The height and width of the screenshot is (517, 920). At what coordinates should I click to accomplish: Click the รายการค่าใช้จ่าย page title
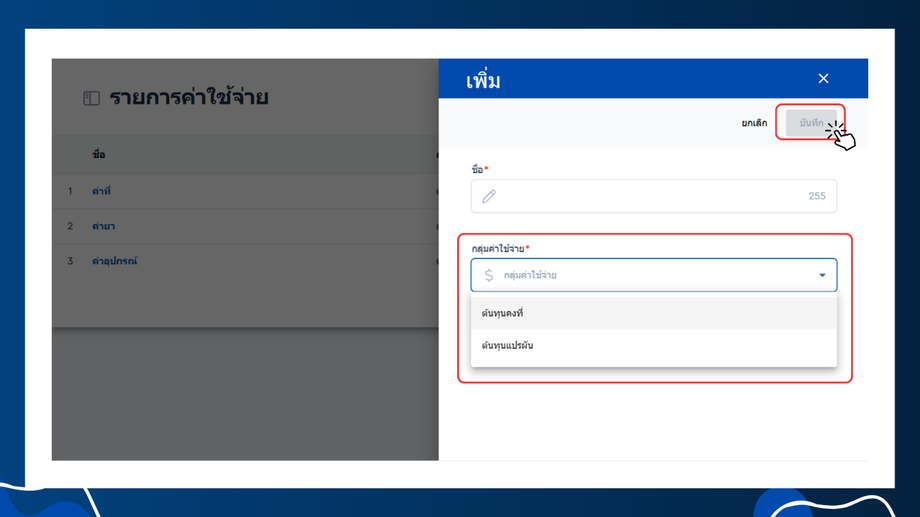click(189, 97)
